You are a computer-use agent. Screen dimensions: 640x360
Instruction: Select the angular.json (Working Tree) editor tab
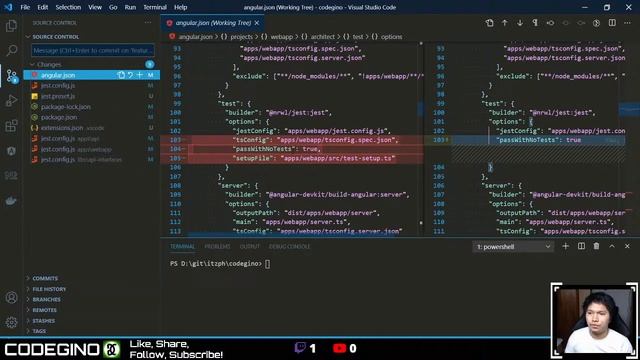point(212,23)
